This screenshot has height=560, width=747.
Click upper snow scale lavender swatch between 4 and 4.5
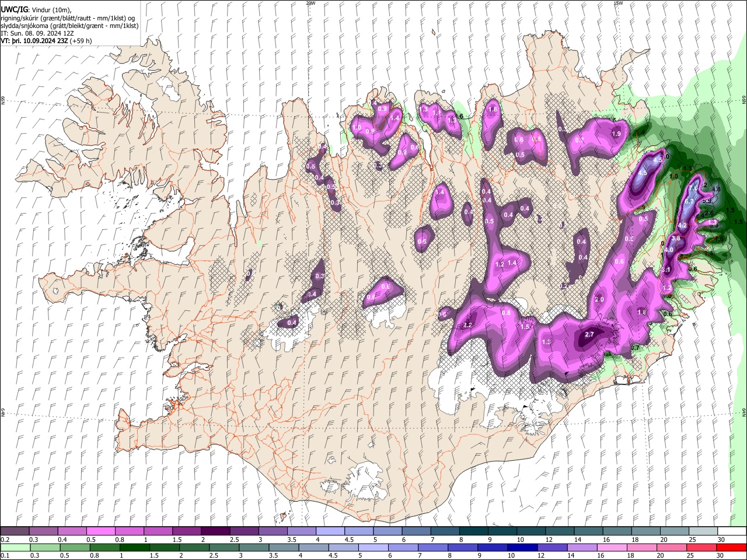330,531
